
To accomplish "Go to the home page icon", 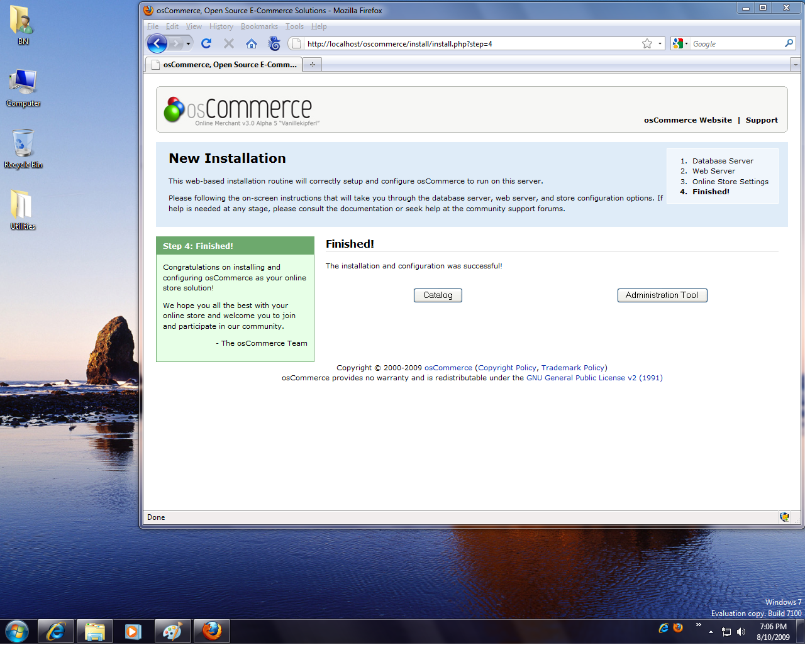I will tap(252, 43).
